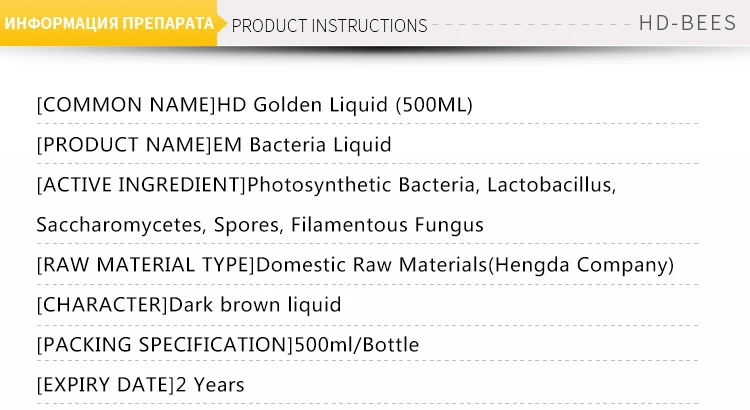Click Dark brown liquid text
The image size is (750, 410).
click(255, 305)
